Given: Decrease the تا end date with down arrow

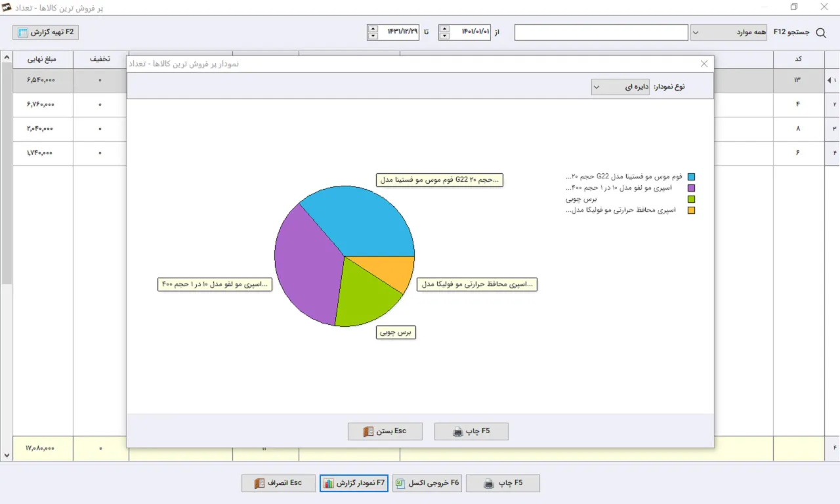Looking at the screenshot, I should coord(373,36).
